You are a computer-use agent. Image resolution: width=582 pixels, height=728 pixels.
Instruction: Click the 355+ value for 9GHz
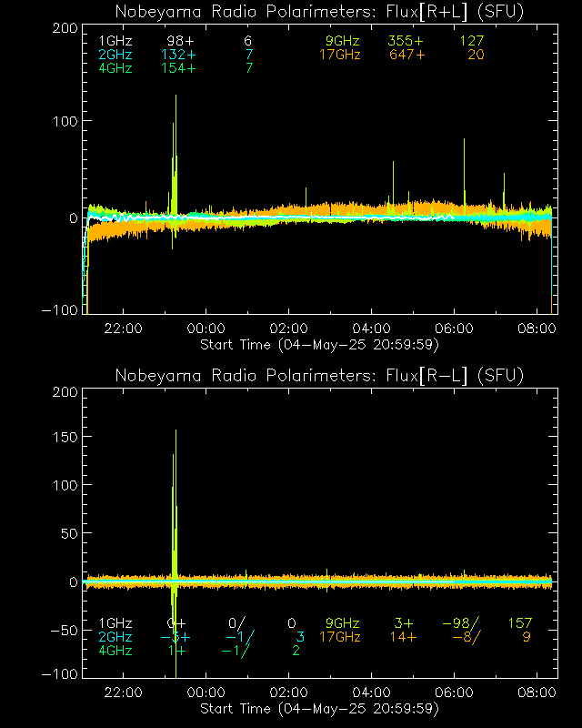pyautogui.click(x=406, y=41)
